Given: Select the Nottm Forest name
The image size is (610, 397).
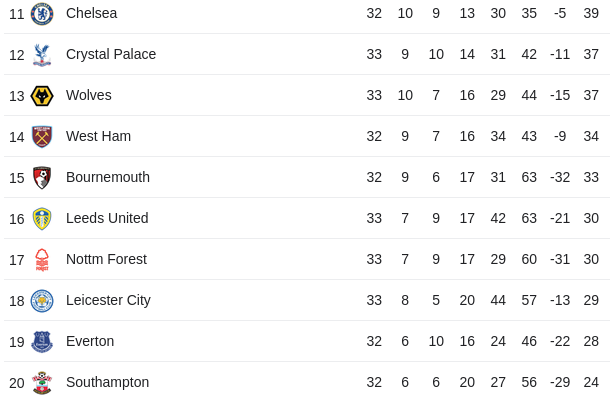Looking at the screenshot, I should [x=106, y=259].
